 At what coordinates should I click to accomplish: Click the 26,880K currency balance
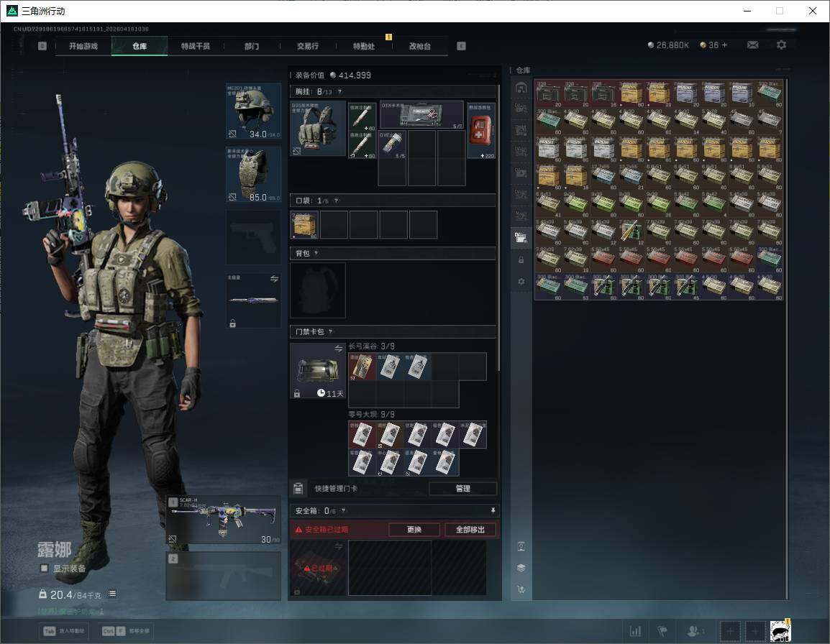pos(668,45)
